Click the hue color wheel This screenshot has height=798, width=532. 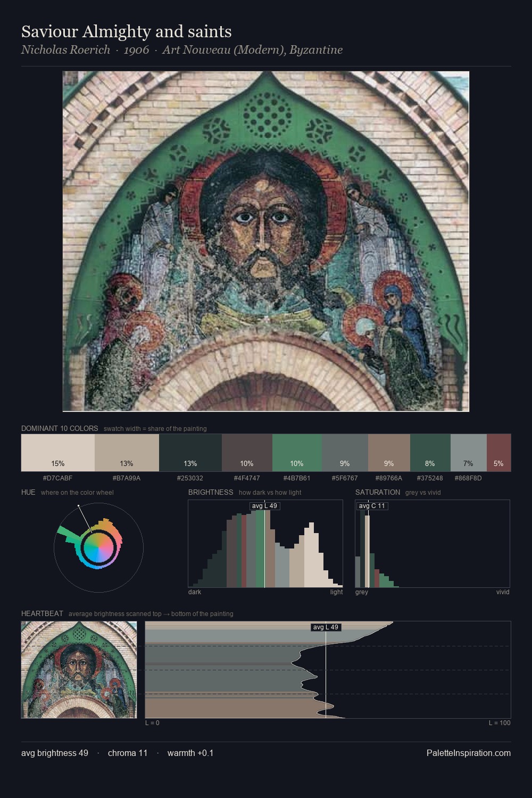pos(98,547)
